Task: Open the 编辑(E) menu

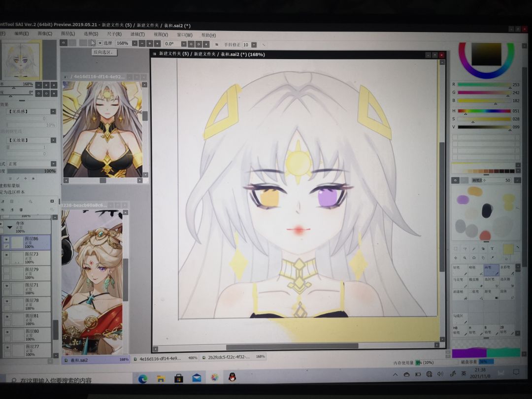Action: [x=21, y=33]
